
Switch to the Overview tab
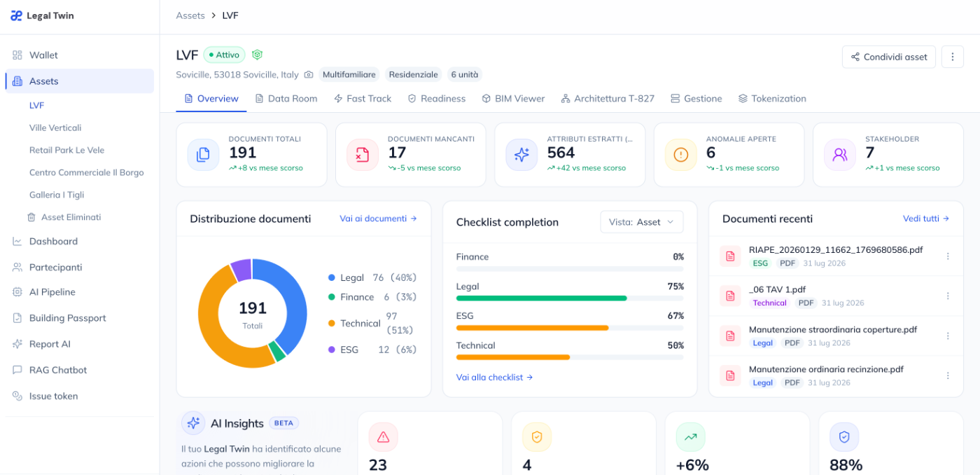point(211,99)
